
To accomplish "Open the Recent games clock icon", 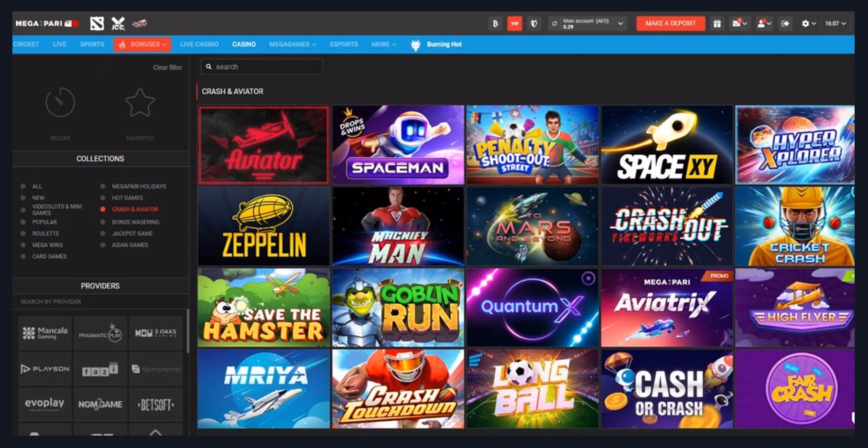I will pyautogui.click(x=60, y=102).
